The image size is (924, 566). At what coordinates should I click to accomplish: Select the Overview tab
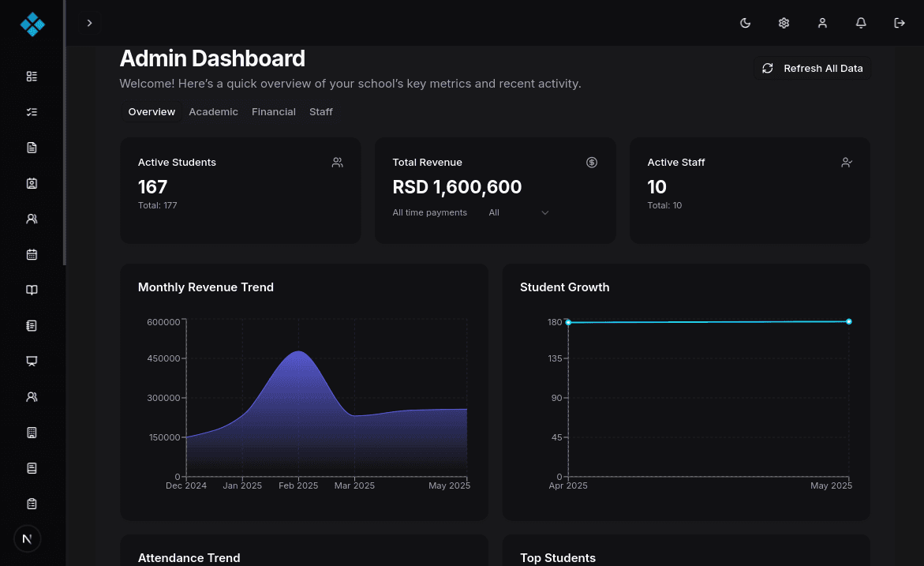152,112
